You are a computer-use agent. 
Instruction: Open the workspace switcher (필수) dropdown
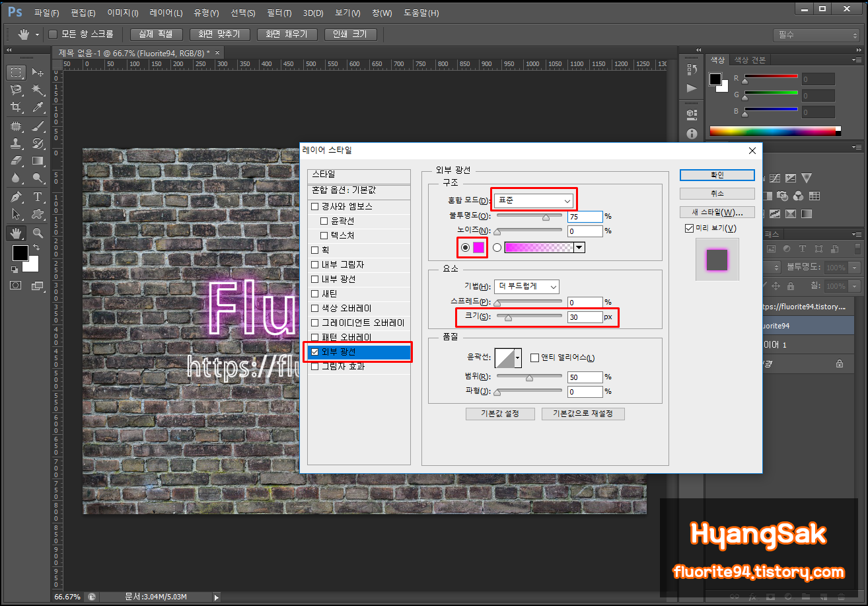816,35
